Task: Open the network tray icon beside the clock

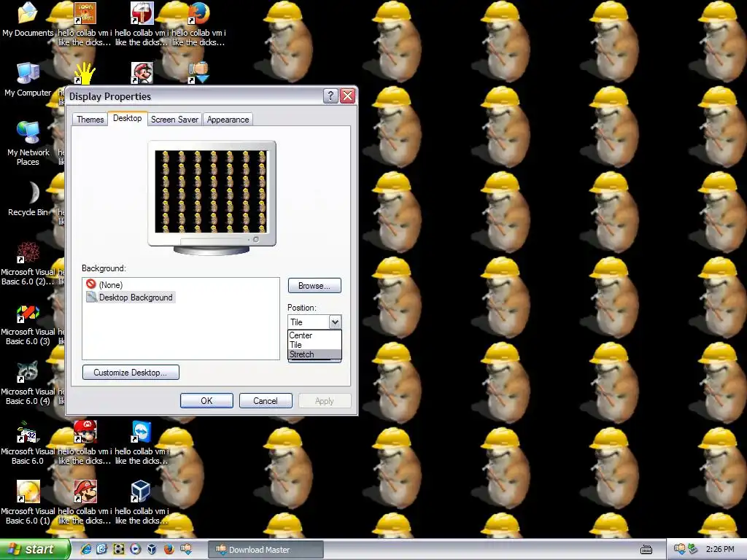Action: pos(693,549)
